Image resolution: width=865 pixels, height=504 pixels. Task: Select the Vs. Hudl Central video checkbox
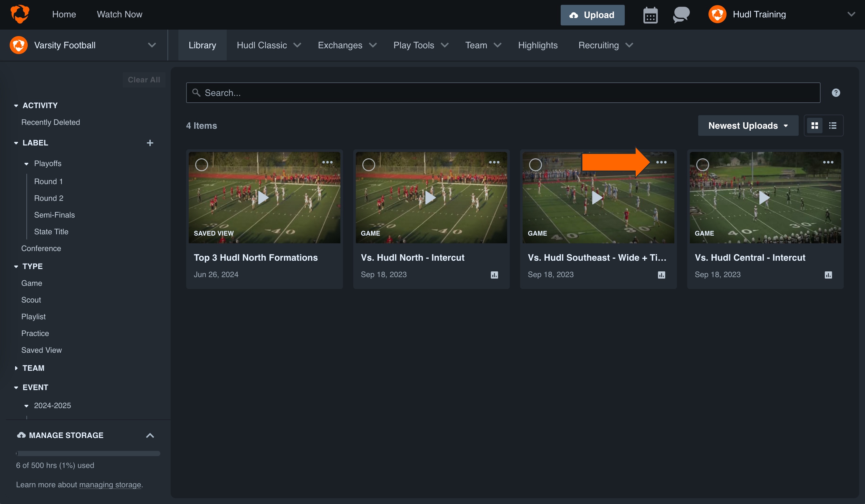(702, 165)
